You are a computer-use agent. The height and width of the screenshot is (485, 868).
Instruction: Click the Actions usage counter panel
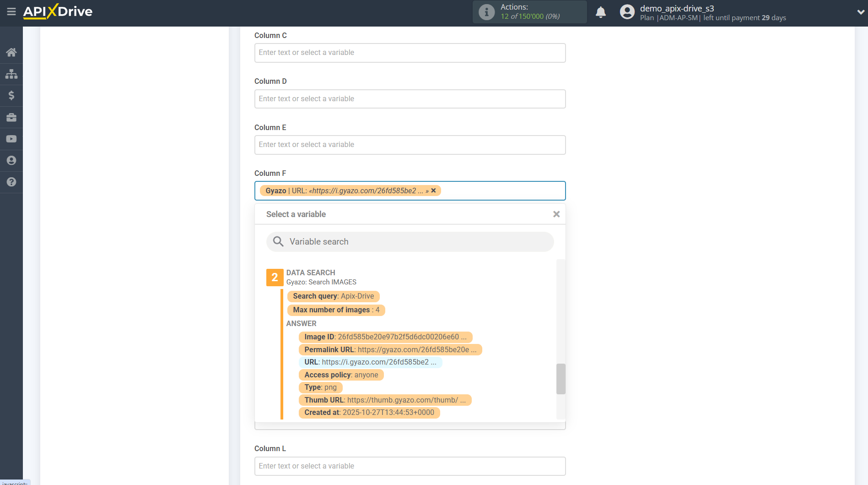click(529, 12)
